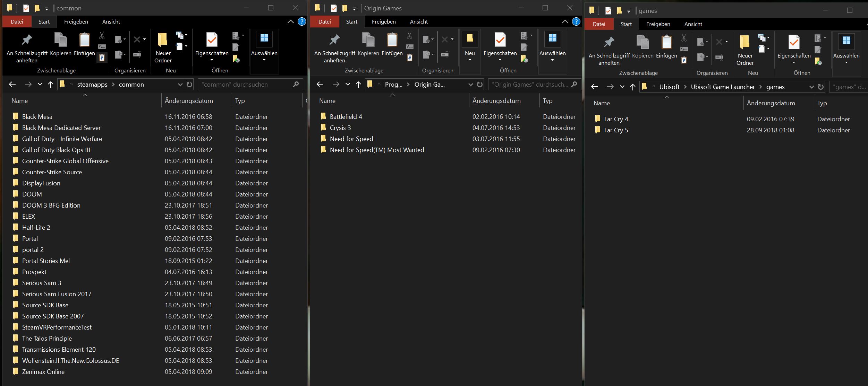Open the Datei menu in the Origin Games window

click(x=324, y=21)
